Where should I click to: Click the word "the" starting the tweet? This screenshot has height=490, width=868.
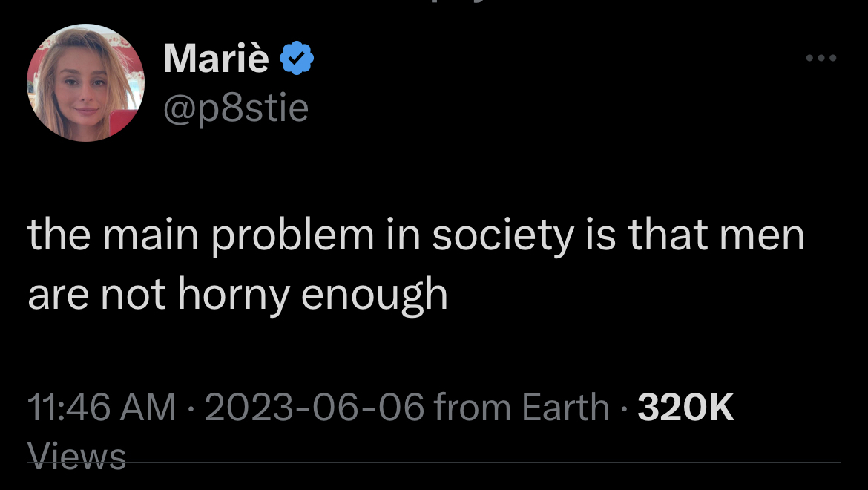pyautogui.click(x=57, y=238)
